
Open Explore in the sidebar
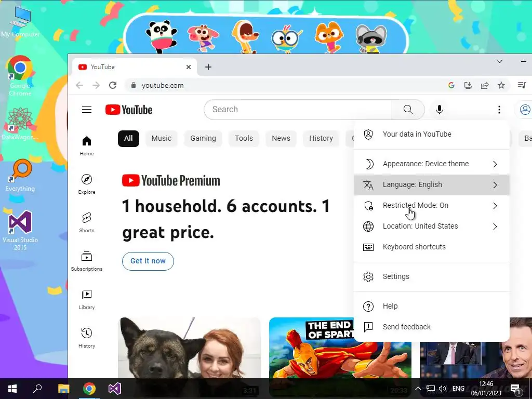coord(87,184)
